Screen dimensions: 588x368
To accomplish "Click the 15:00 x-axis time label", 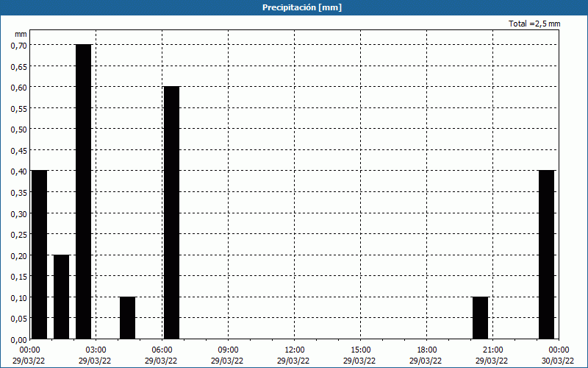I will [360, 350].
